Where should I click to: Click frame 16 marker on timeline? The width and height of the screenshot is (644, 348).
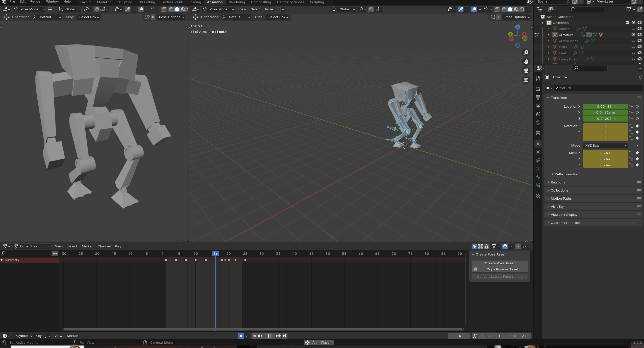215,253
